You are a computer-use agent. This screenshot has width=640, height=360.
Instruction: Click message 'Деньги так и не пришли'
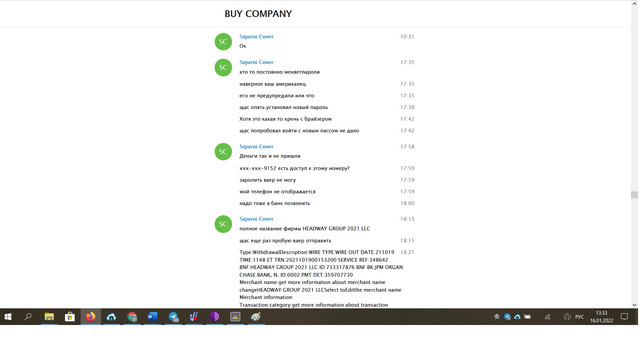click(270, 156)
